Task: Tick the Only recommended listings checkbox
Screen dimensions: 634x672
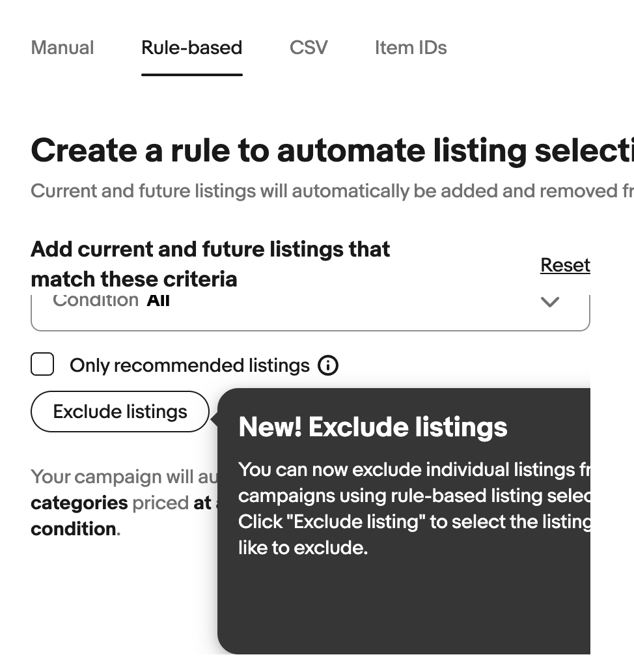Action: pyautogui.click(x=42, y=364)
